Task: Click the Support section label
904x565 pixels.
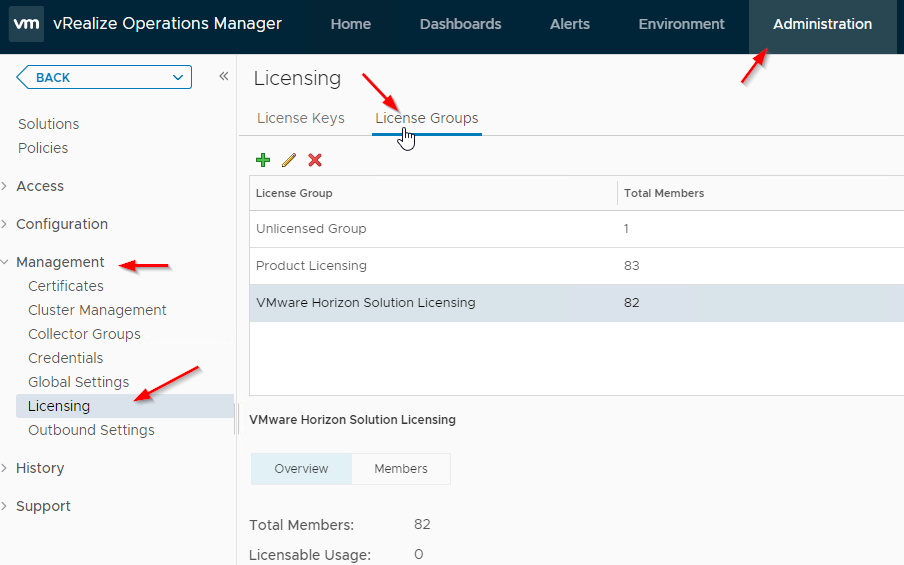Action: [x=43, y=506]
